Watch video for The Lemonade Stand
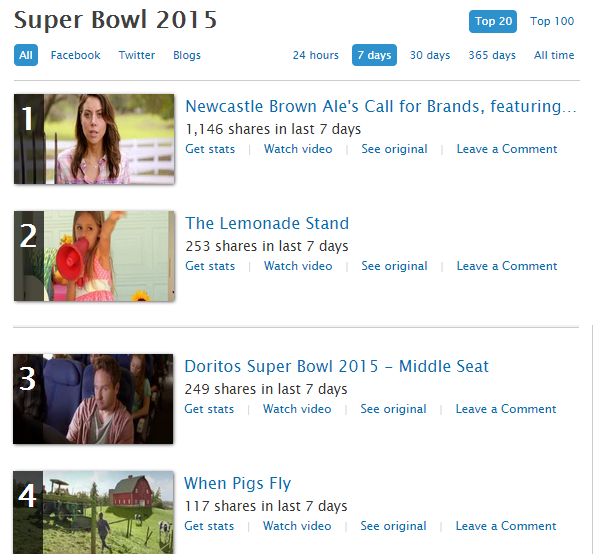Viewport: 593px width, 554px height. tap(298, 266)
